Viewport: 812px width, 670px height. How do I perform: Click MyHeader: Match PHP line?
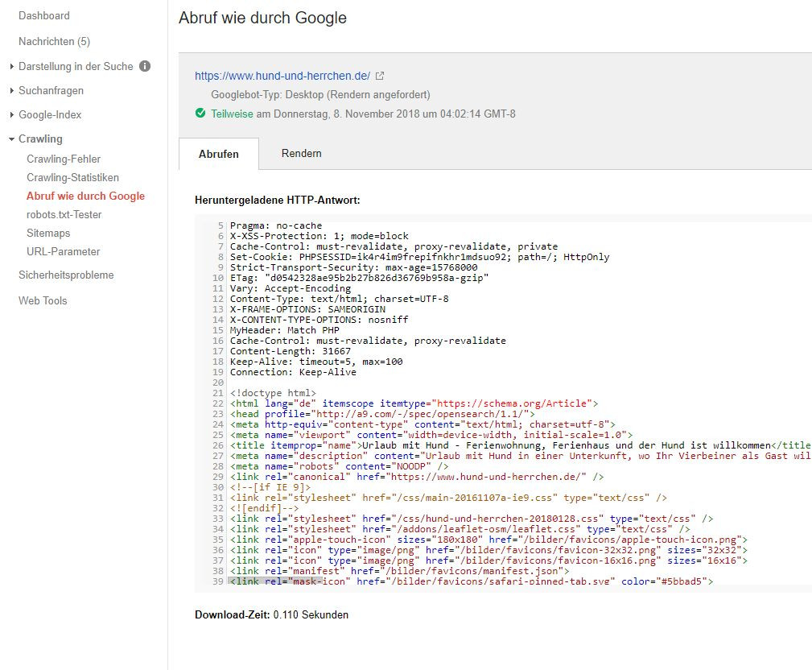click(x=285, y=330)
